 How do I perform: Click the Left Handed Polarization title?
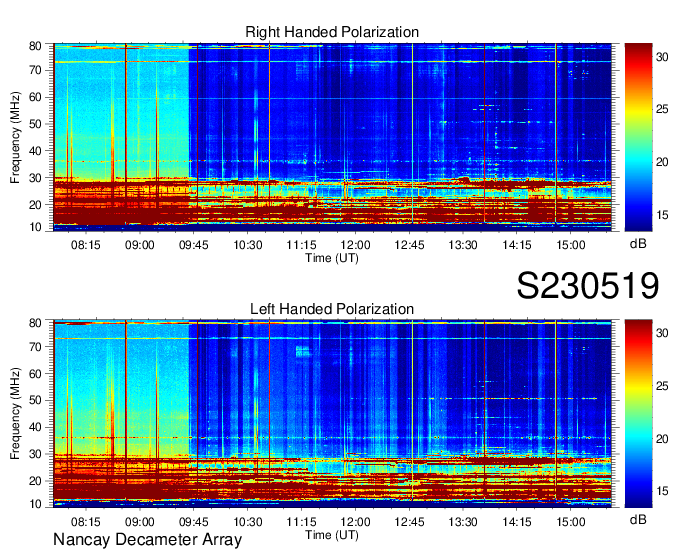pyautogui.click(x=332, y=309)
